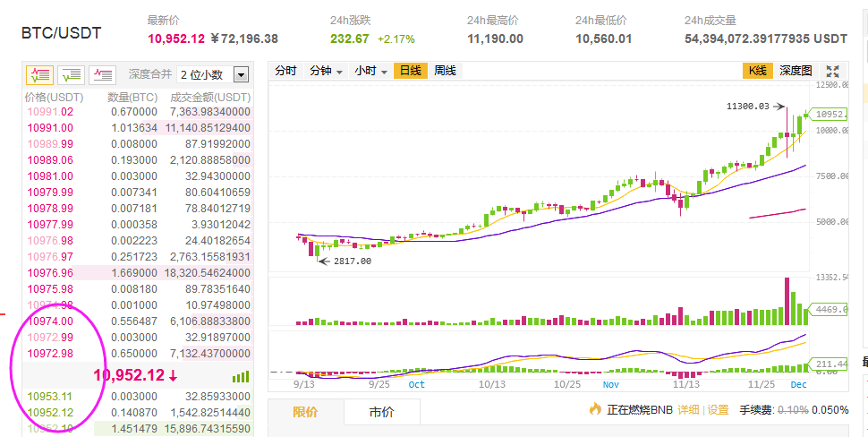Screen dimensions: 868x437
Task: Click the current price tag 10952 on chart axis
Action: pos(830,114)
